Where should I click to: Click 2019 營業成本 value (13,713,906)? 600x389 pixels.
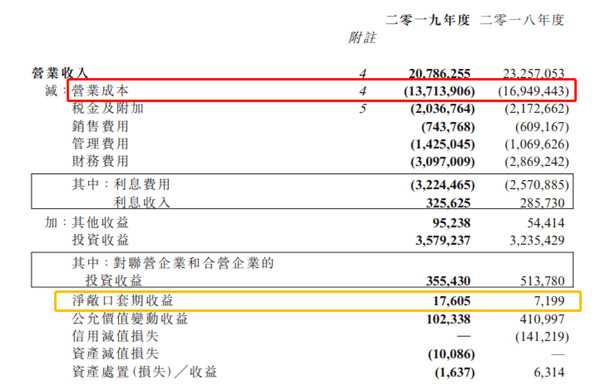[439, 91]
